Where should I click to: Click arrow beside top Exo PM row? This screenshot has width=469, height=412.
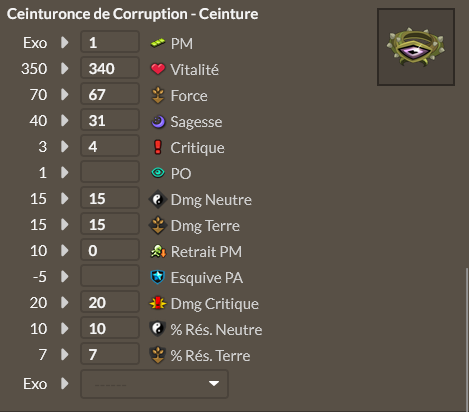pos(65,43)
